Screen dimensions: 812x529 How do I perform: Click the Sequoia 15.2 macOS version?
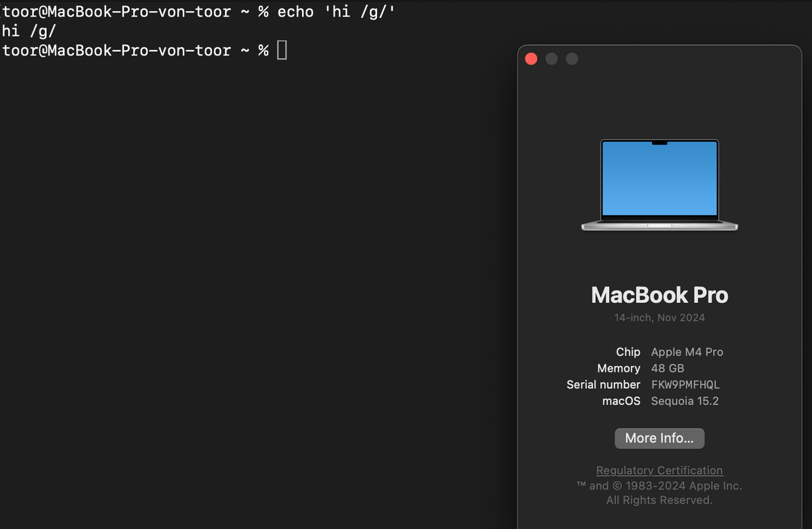pyautogui.click(x=685, y=401)
